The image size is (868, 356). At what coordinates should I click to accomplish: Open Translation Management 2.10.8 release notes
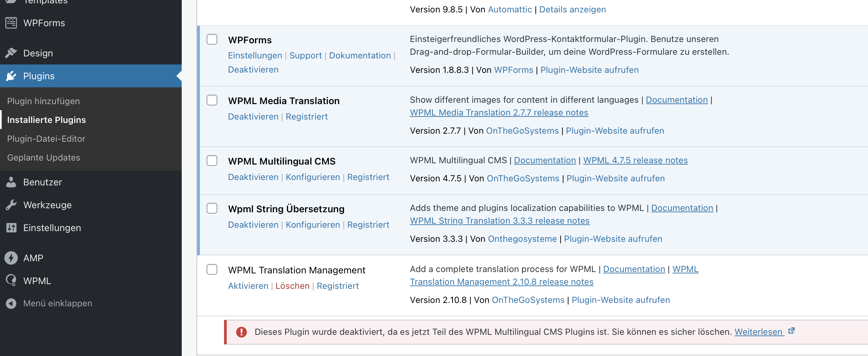coord(502,281)
